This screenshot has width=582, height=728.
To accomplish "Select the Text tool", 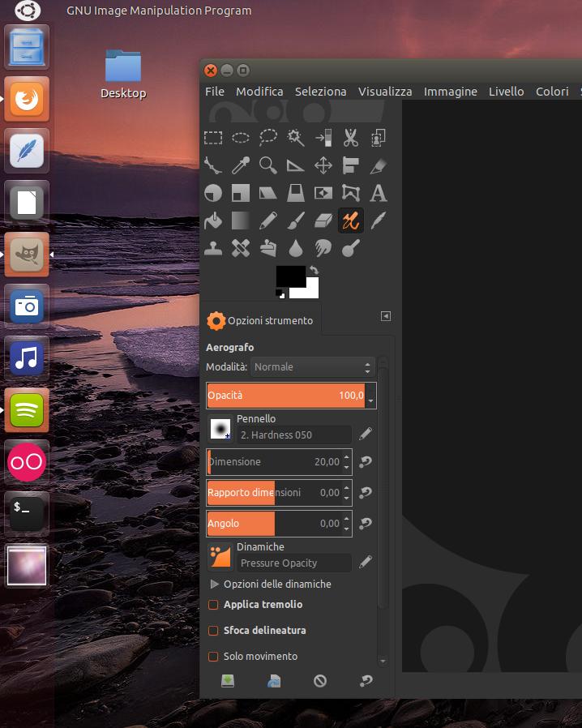I will (x=379, y=193).
